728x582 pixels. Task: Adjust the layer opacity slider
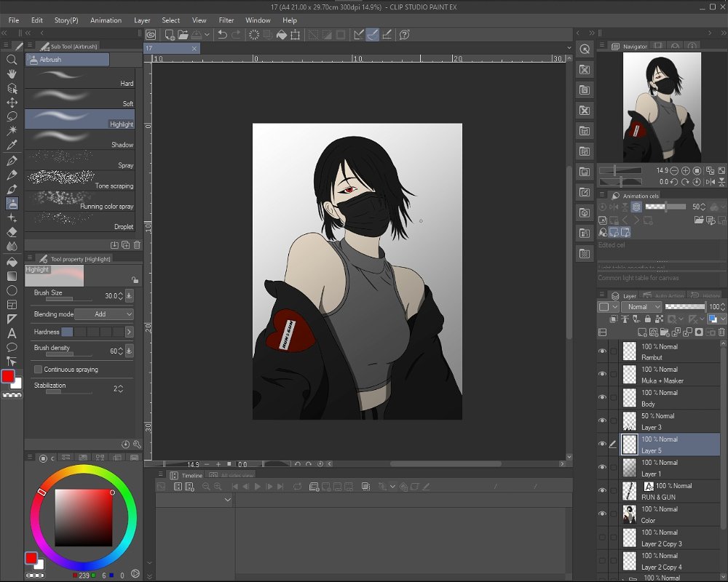click(x=685, y=307)
